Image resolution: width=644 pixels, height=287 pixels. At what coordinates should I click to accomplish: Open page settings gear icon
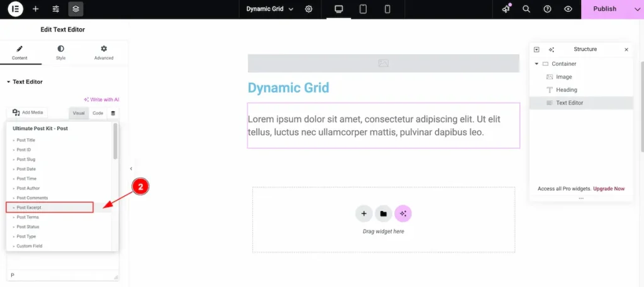[309, 9]
